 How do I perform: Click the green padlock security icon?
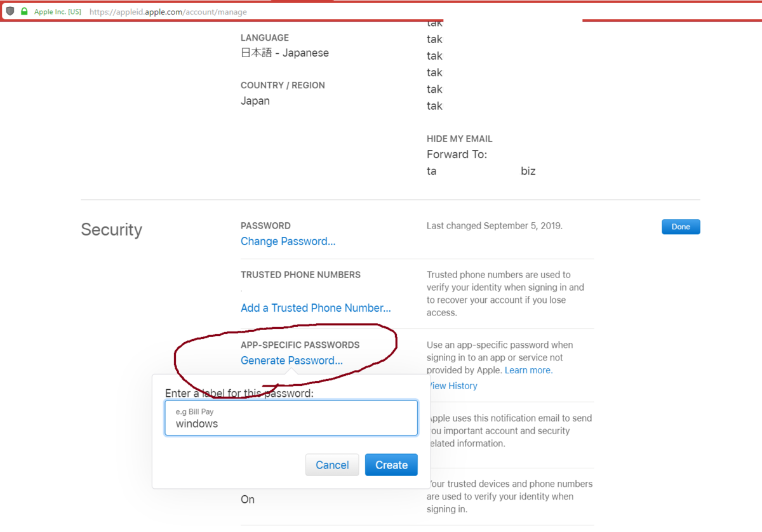click(x=24, y=11)
